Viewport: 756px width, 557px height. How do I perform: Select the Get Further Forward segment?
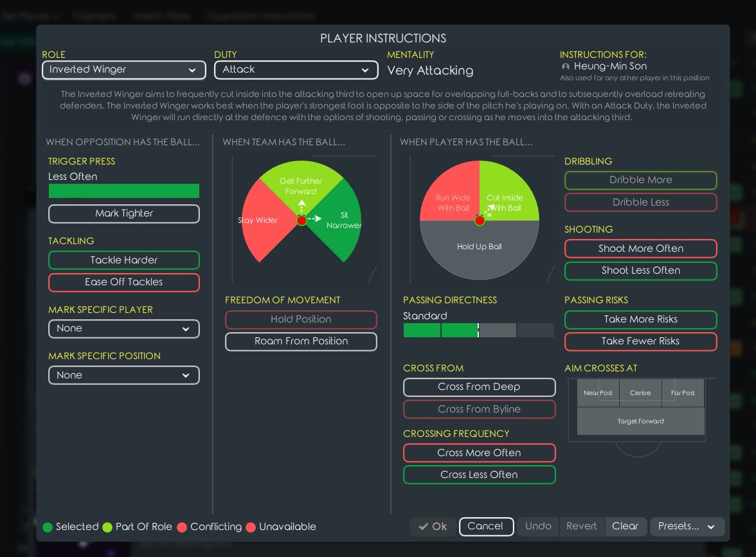point(301,186)
